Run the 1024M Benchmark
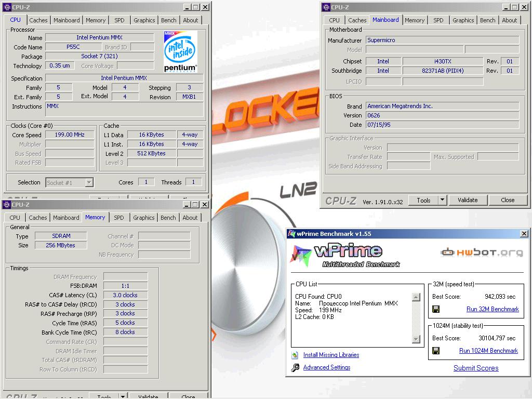Viewport: 532px width, 399px height. (488, 351)
